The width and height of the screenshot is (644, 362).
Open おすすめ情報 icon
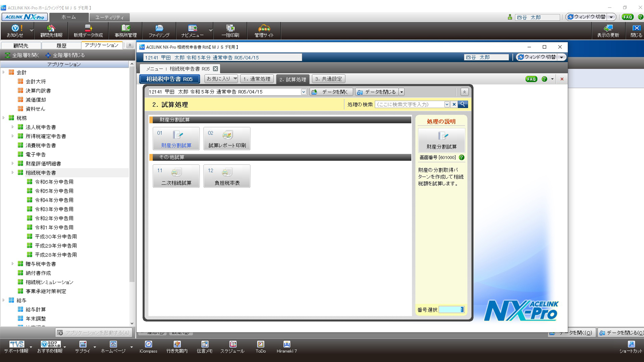(x=50, y=347)
